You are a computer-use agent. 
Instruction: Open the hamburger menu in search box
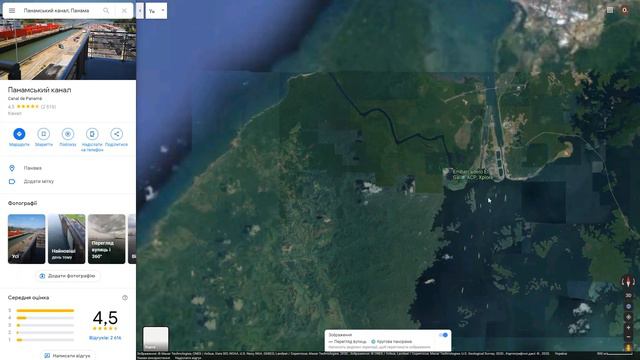[x=12, y=11]
